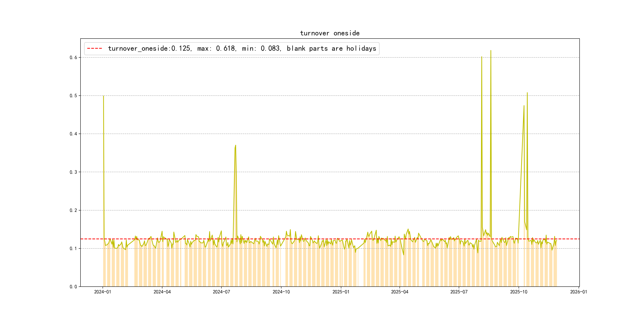Click the 0.5 y-axis tick label

point(73,96)
